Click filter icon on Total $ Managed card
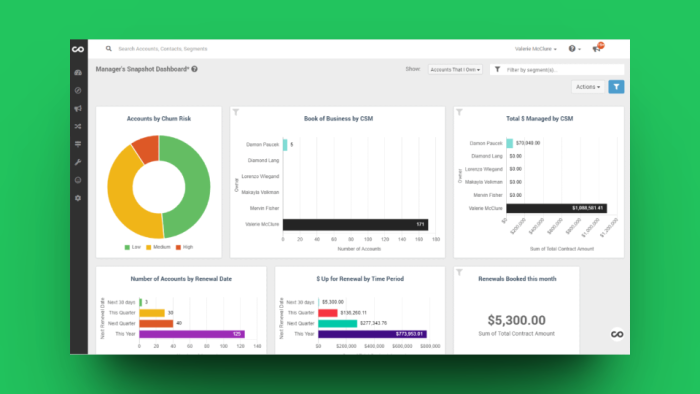 click(459, 112)
